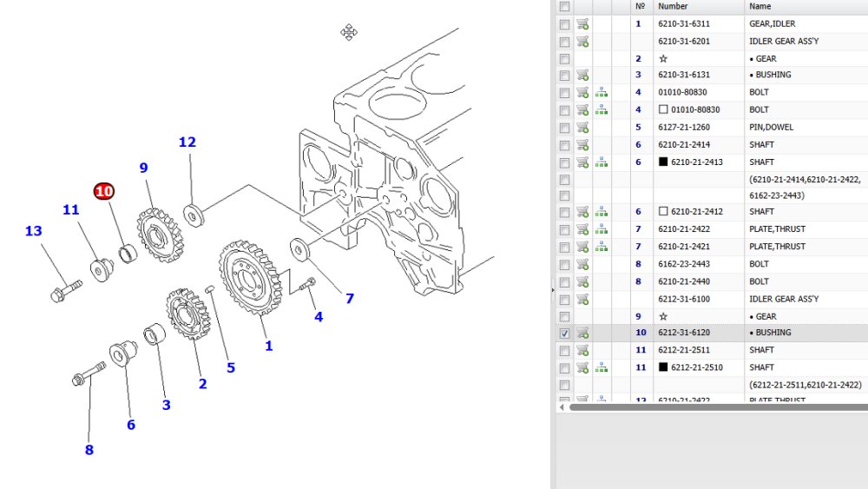Click callout number 3 on diagram
The width and height of the screenshot is (868, 489).
[x=166, y=405]
